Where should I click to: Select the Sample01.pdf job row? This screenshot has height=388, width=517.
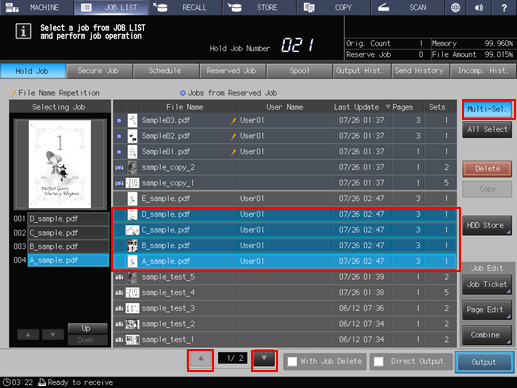tap(285, 152)
